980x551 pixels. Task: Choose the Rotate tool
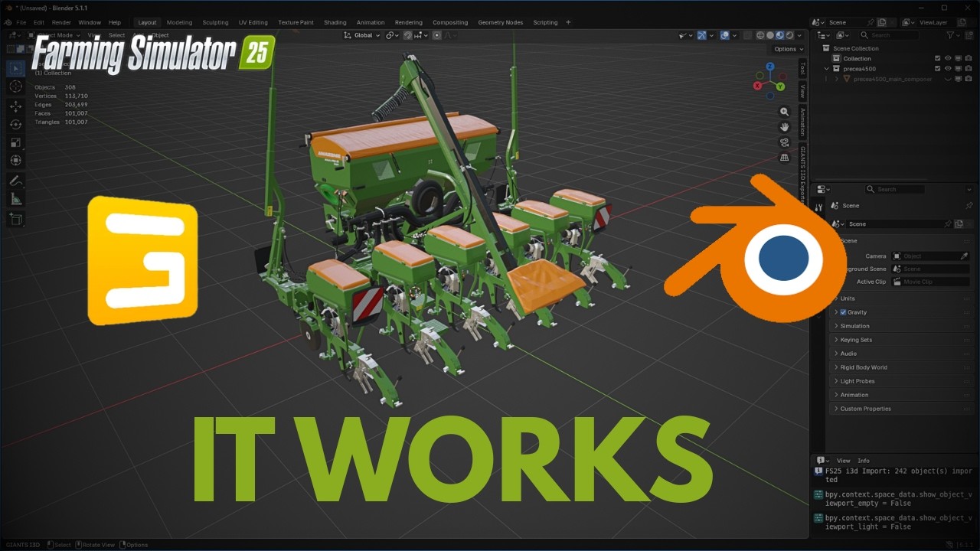pos(15,124)
